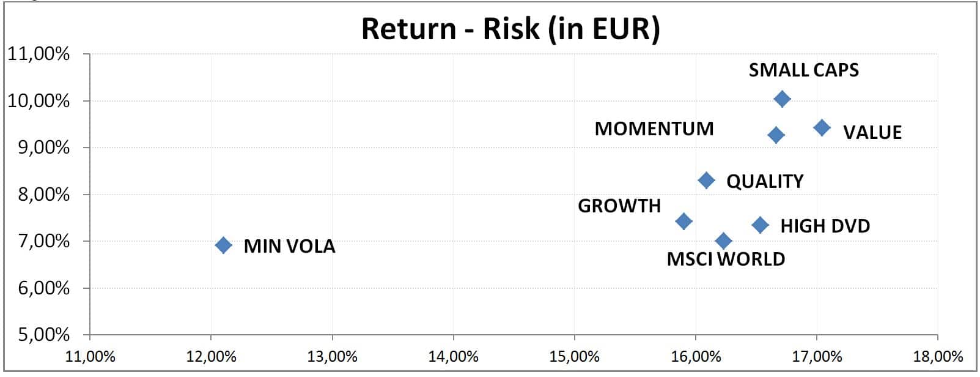Click the QUALITY data label
Screen dimensions: 980x377
764,181
